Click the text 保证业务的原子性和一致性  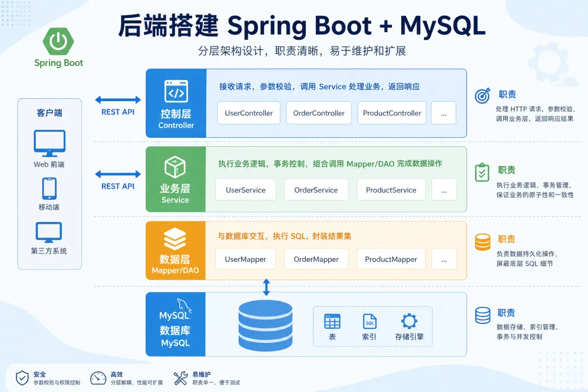[535, 195]
